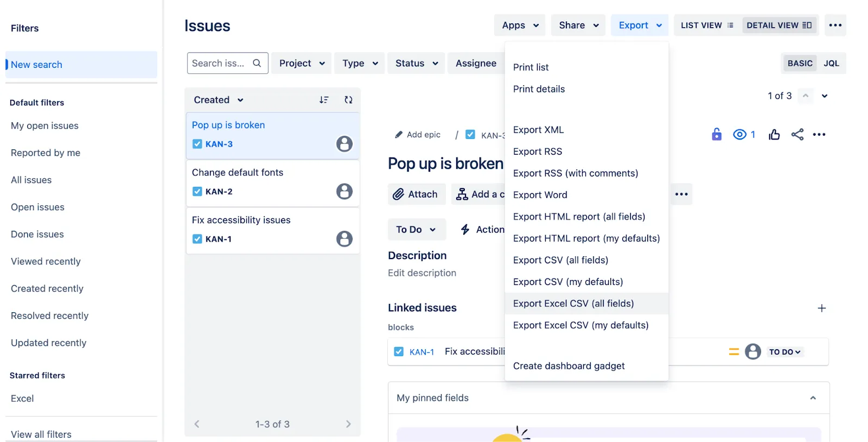Switch to DETAIL VIEW
Screen dimensions: 868x442
[x=779, y=25]
